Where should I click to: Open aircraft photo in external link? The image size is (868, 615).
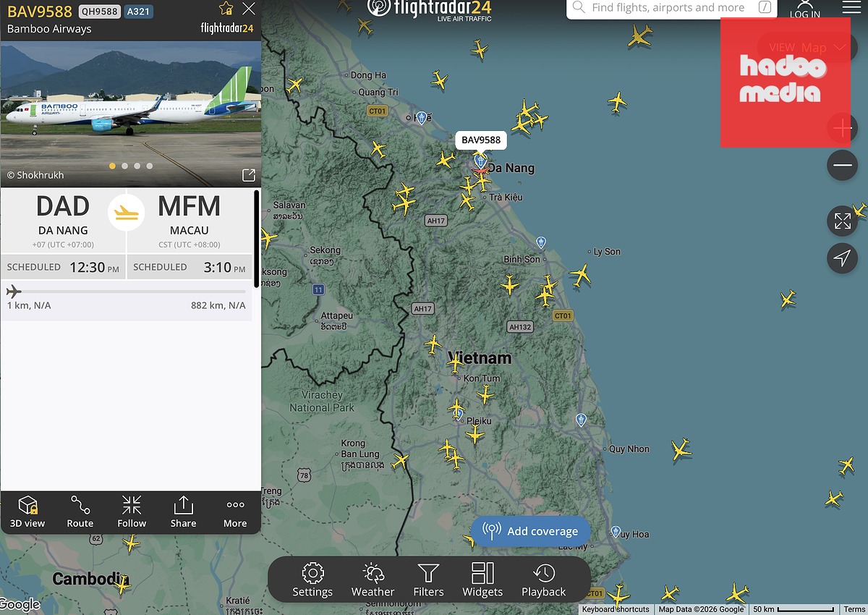(248, 175)
